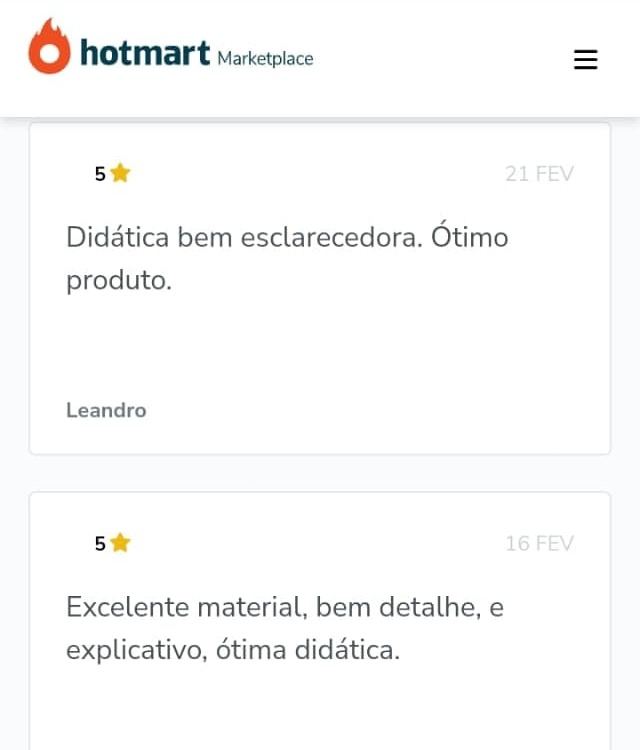
Task: Click the 21 FEV date label
Action: [x=539, y=174]
